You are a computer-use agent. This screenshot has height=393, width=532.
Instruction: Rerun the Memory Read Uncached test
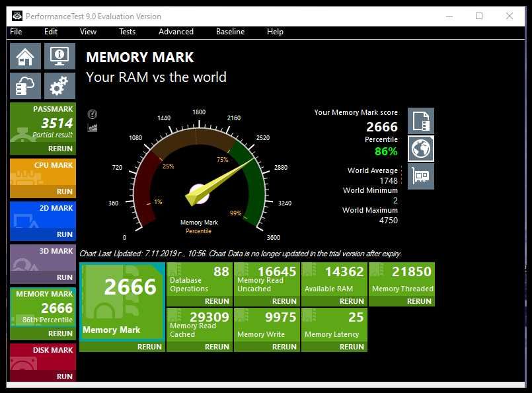tap(284, 301)
